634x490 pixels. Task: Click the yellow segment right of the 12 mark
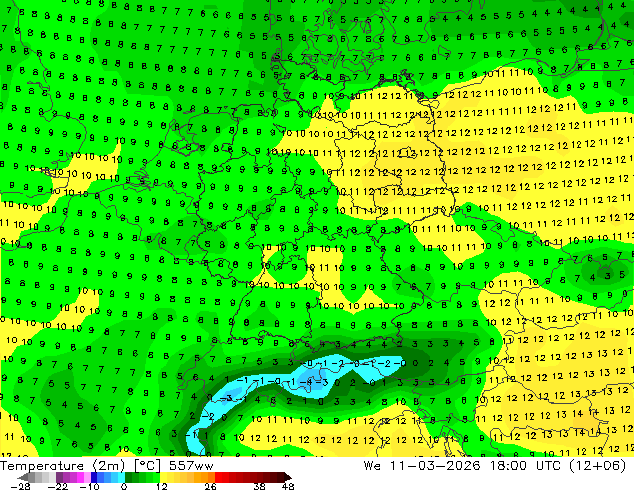(163, 477)
